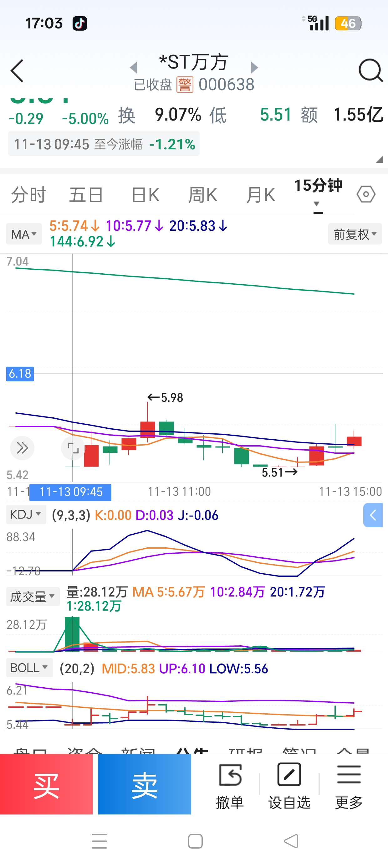Viewport: 388px width, 868px height.
Task: Expand quote details corner triangle
Action: point(380,159)
